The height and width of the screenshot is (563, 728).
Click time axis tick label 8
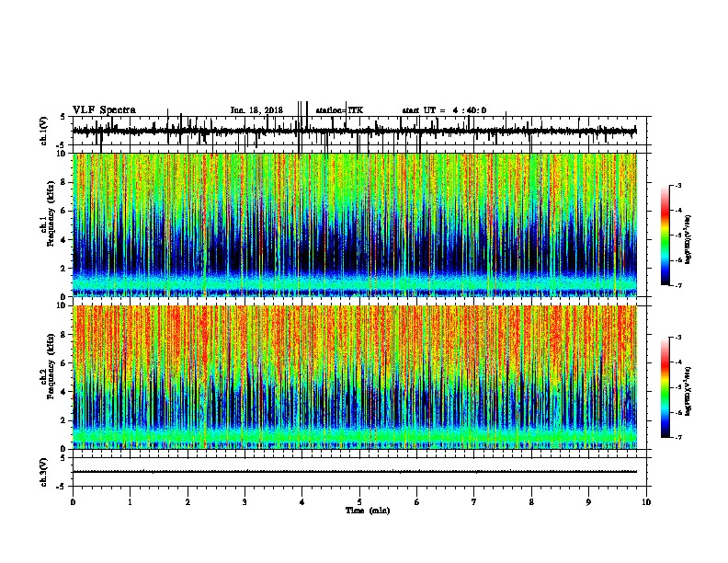pyautogui.click(x=531, y=502)
